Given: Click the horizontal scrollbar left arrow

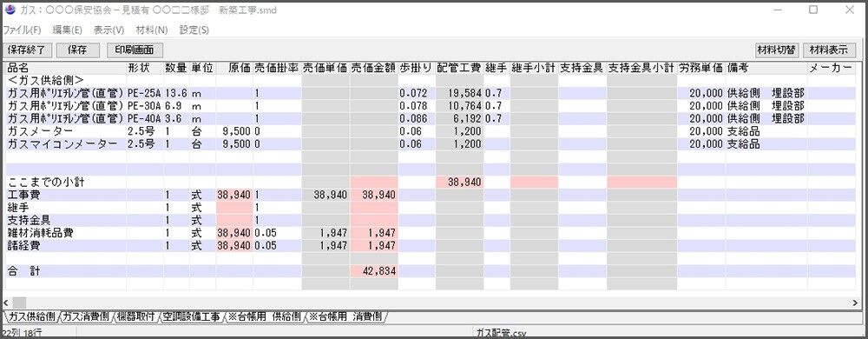Looking at the screenshot, I should [6, 303].
